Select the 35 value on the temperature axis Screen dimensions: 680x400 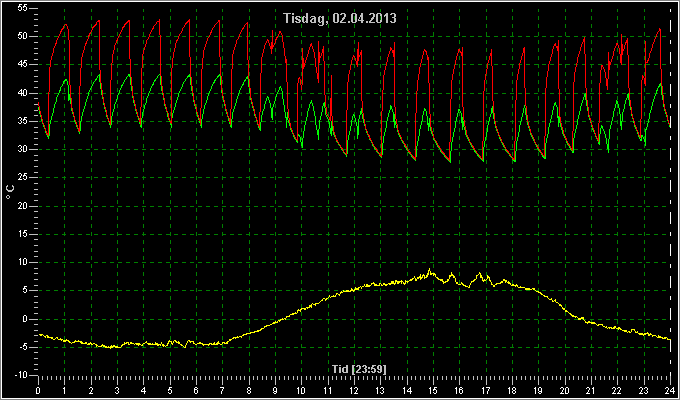coord(23,121)
